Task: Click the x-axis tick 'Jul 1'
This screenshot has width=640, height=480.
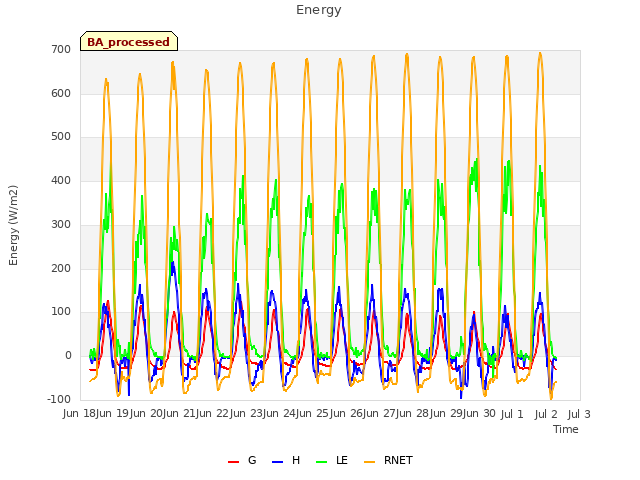Action: point(512,414)
